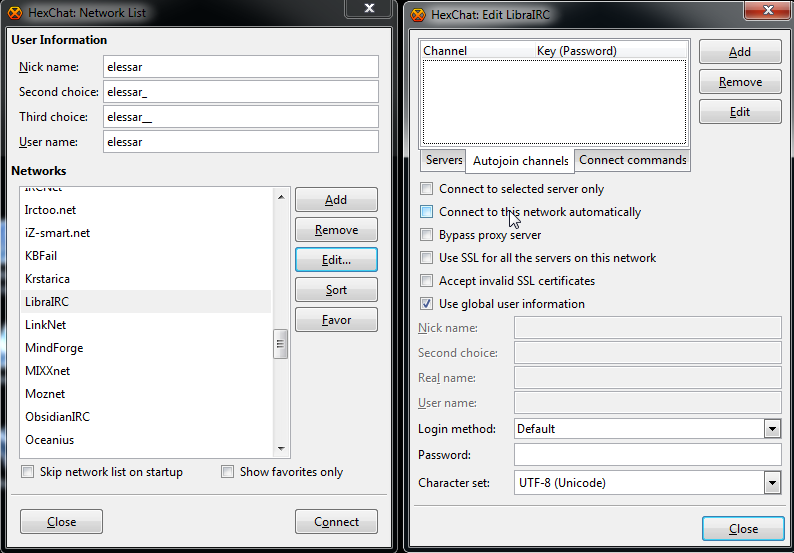794x553 pixels.
Task: Click the Password input field
Action: (x=647, y=455)
